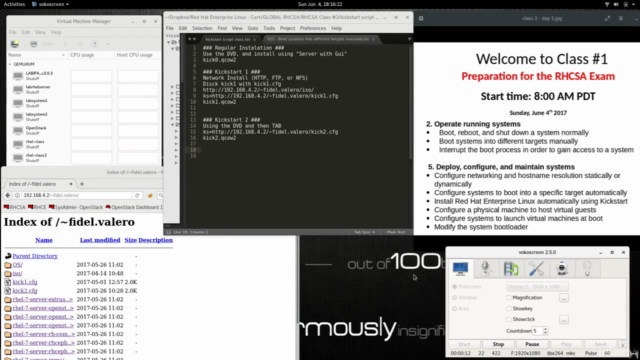Open the vokoscreen tools settings tab
Screen dimensions: 640x360
pos(536,269)
